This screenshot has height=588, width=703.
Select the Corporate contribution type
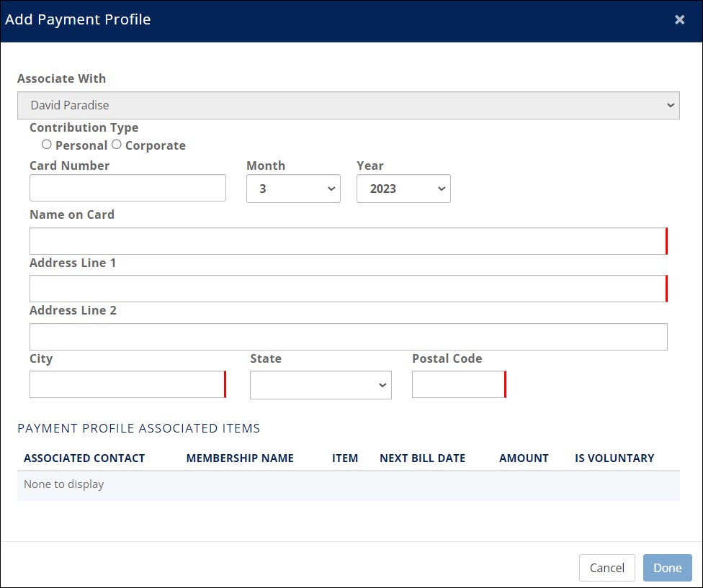117,145
